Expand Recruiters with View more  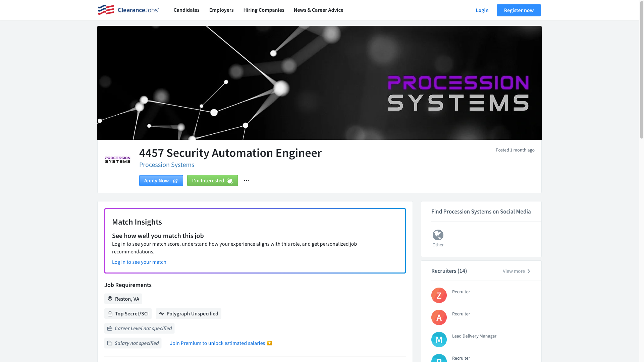(x=517, y=271)
